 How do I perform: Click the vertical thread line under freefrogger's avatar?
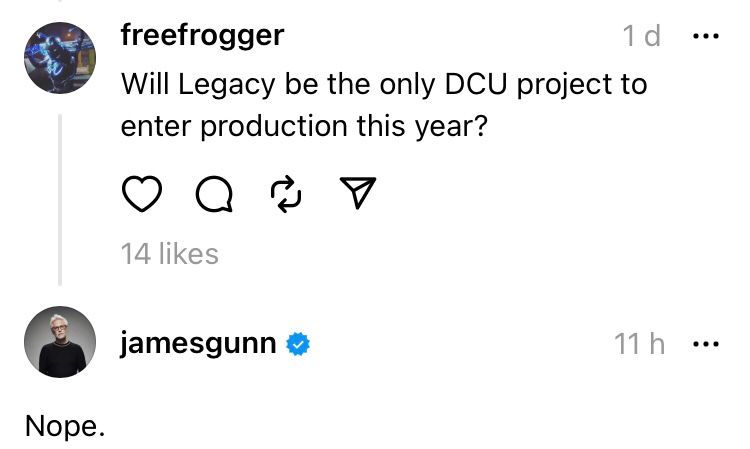coord(60,198)
